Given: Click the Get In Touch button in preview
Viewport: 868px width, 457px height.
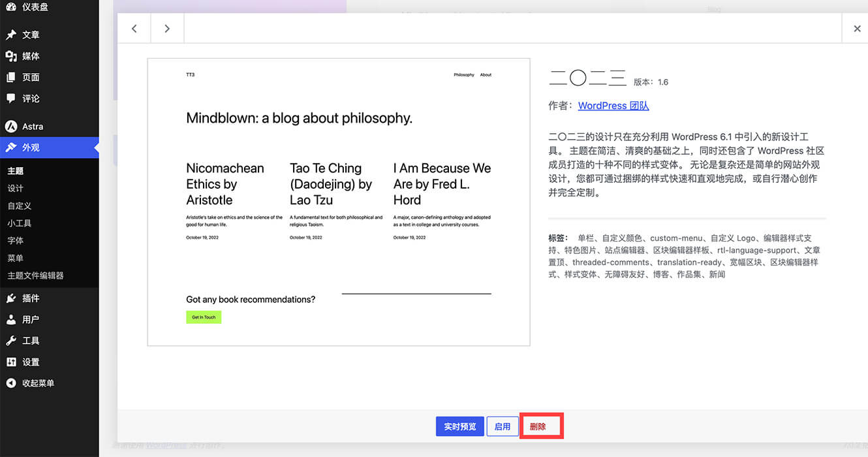Looking at the screenshot, I should 204,317.
